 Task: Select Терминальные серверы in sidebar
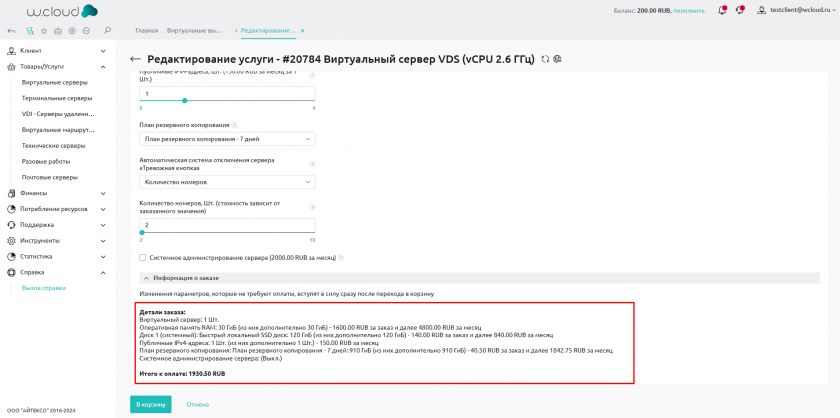[x=57, y=98]
